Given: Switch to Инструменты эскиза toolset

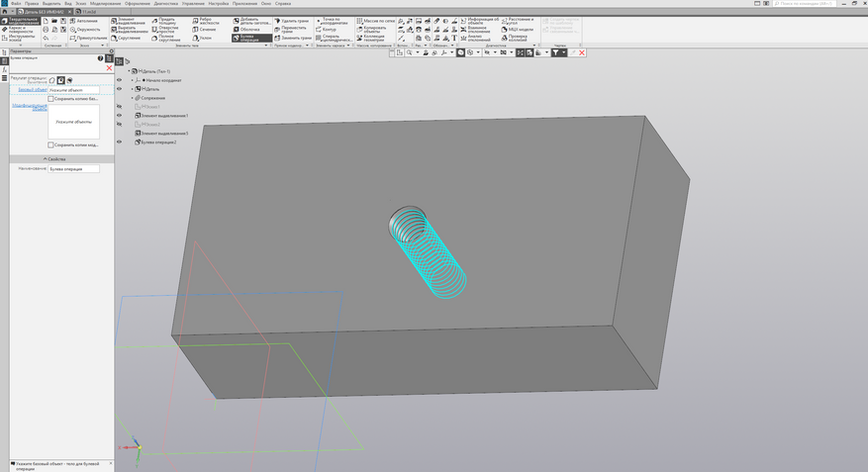Looking at the screenshot, I should pos(21,39).
